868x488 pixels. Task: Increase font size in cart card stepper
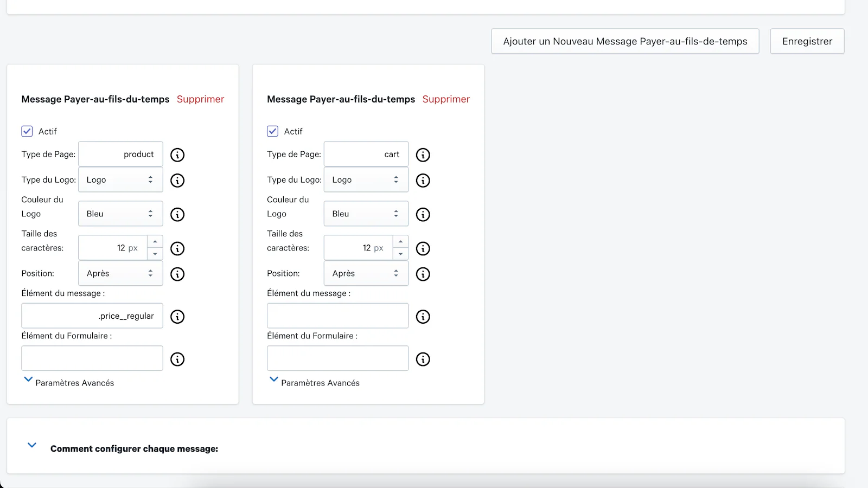pyautogui.click(x=401, y=242)
